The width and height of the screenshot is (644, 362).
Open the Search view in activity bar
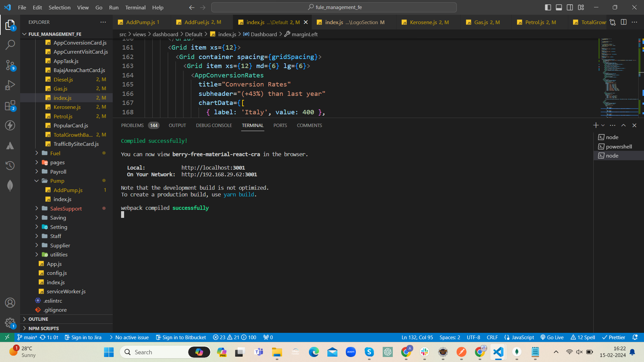(x=10, y=45)
